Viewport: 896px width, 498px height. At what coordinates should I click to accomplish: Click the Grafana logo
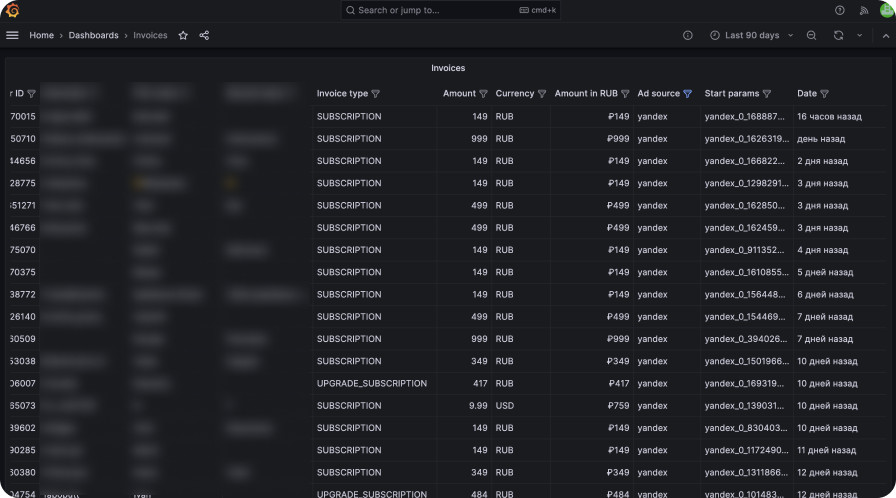[12, 10]
